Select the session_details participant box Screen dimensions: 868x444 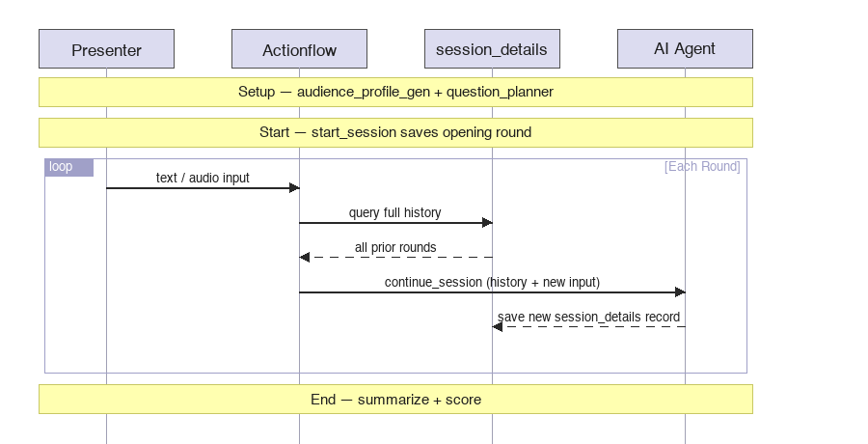pyautogui.click(x=492, y=49)
